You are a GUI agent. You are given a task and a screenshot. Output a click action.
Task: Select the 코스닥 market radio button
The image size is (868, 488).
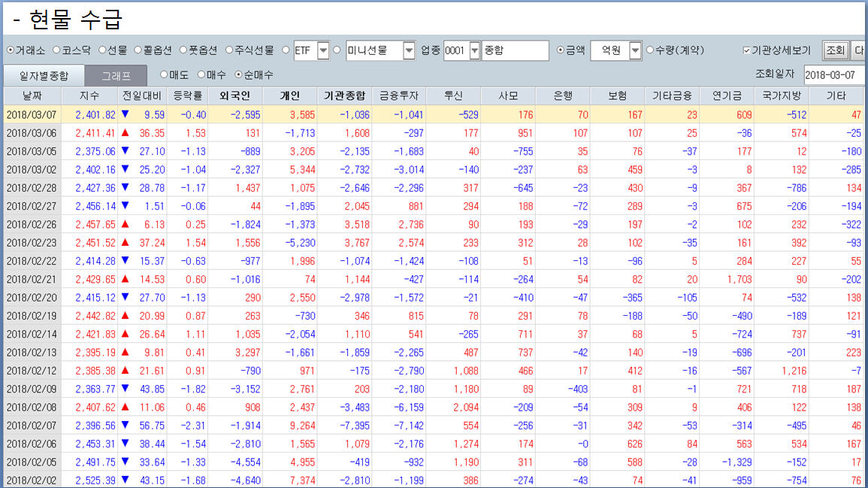point(57,50)
